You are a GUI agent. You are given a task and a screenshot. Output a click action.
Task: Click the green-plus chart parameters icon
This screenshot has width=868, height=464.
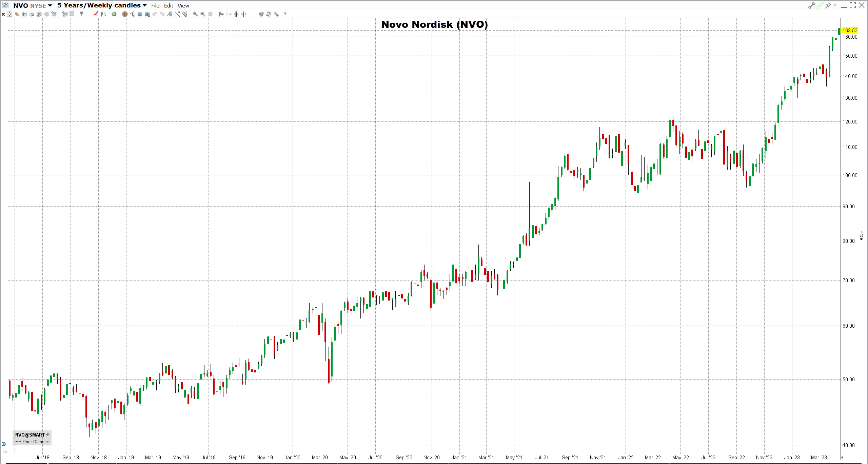pos(54,14)
